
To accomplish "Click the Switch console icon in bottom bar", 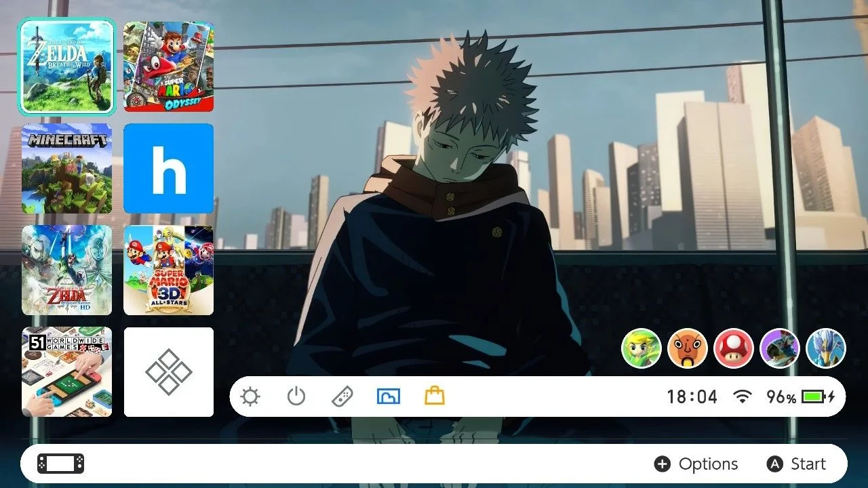I will [61, 464].
